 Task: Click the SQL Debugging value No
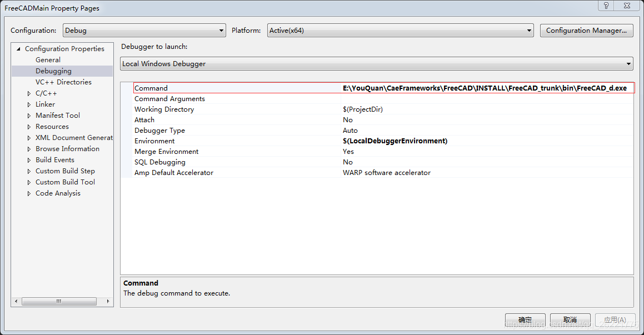coord(348,162)
